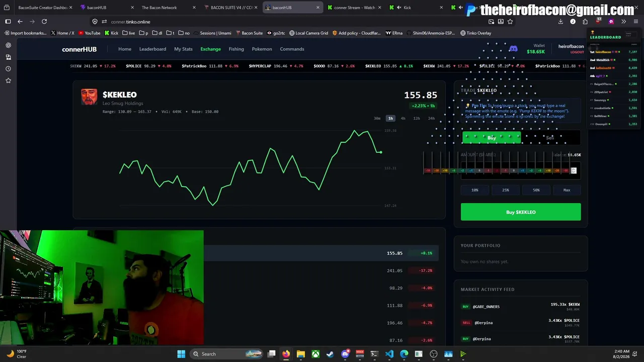Click the connerHUB logo

tap(79, 49)
